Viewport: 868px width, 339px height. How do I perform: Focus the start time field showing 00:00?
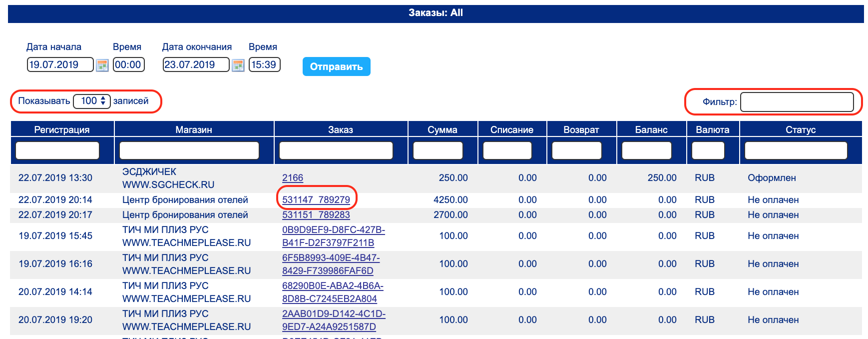click(128, 64)
